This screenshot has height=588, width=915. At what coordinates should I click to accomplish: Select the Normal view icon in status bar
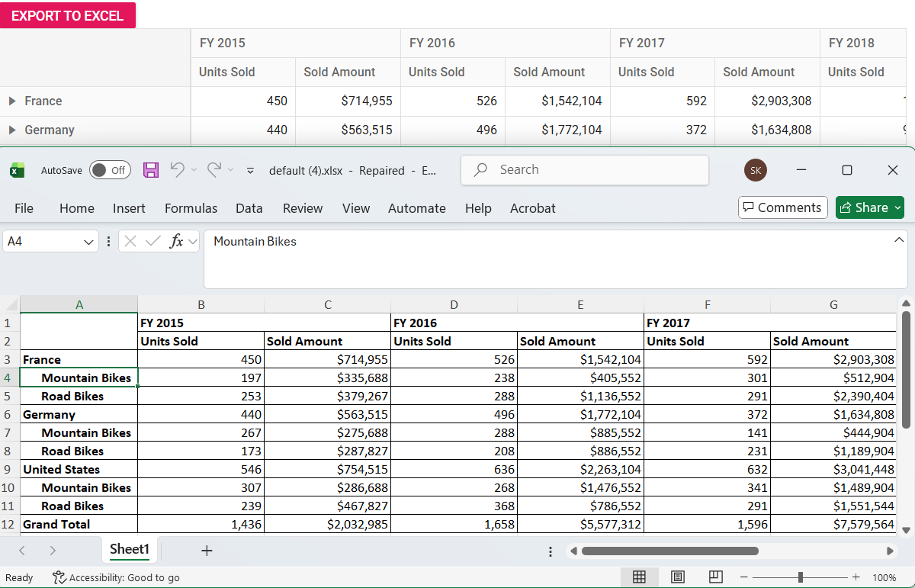(639, 577)
